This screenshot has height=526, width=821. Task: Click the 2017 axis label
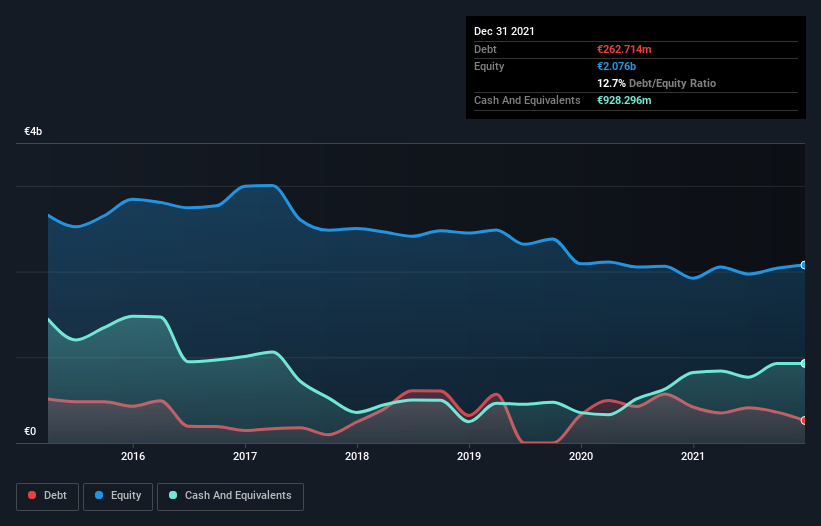(x=245, y=456)
